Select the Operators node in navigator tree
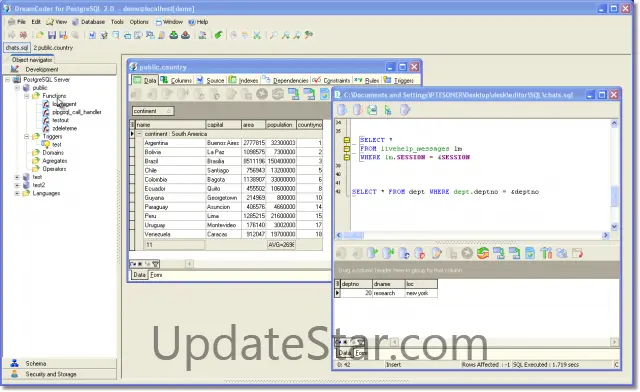 tap(54, 169)
